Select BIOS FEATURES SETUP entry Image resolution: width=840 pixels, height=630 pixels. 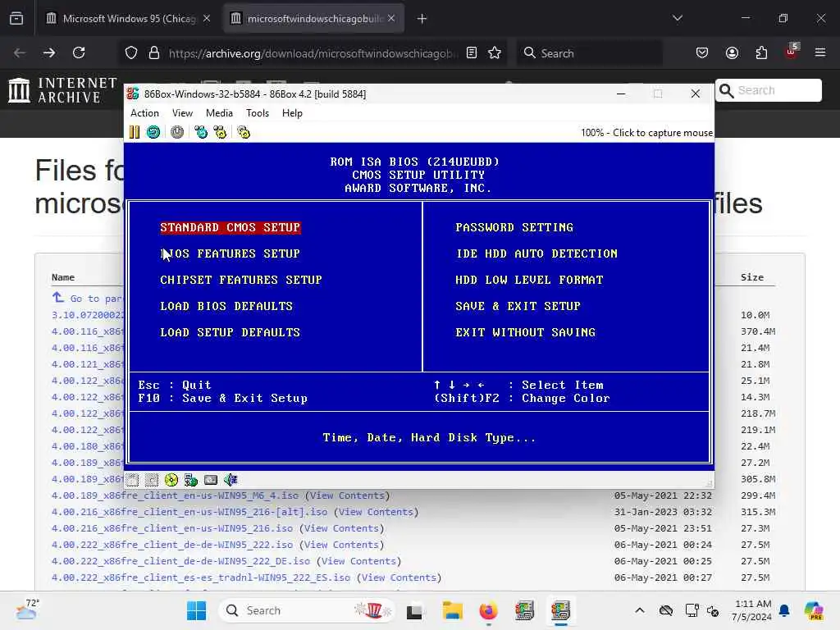[231, 254]
